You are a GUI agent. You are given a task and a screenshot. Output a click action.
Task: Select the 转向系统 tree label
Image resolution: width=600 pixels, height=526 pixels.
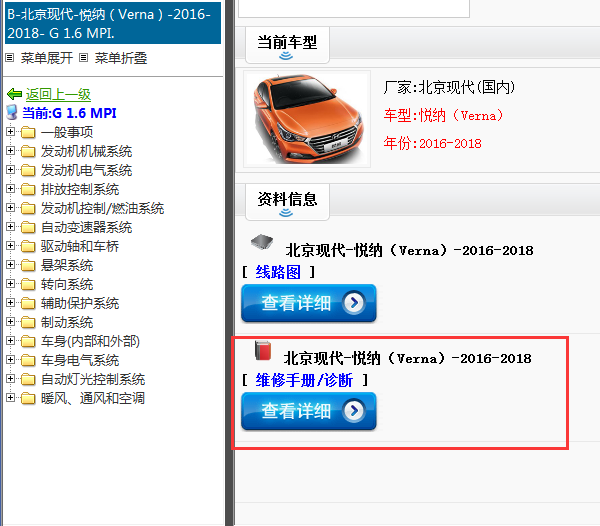click(x=67, y=284)
